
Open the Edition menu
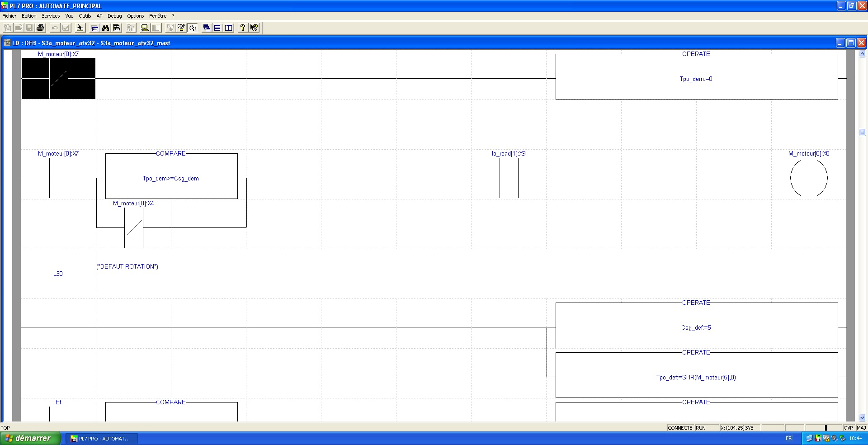29,16
